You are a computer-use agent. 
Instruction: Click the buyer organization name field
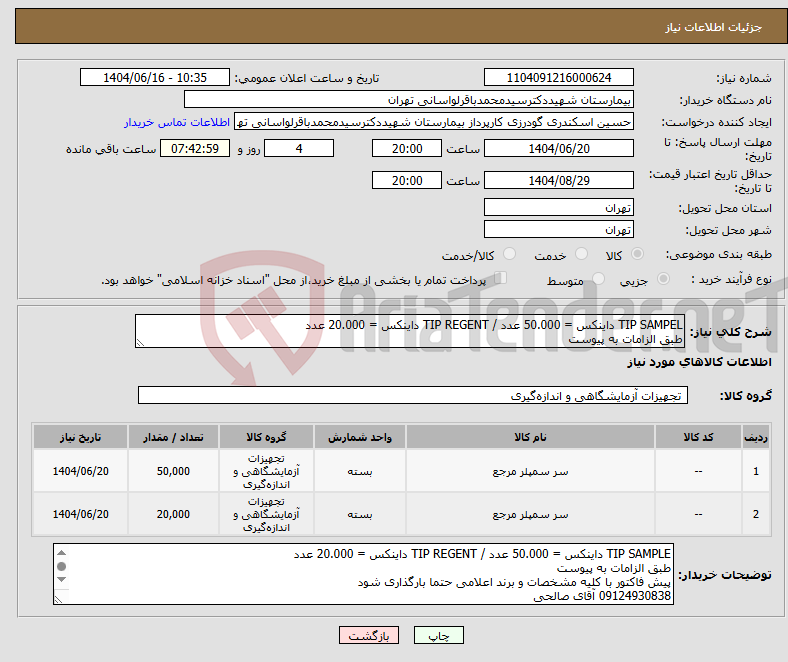coord(409,100)
